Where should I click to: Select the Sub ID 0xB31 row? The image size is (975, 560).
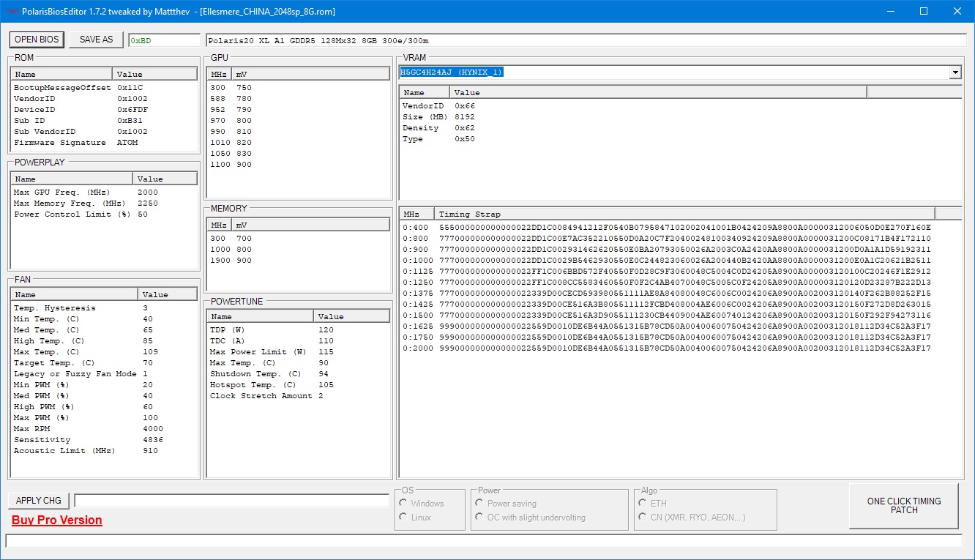[x=104, y=121]
